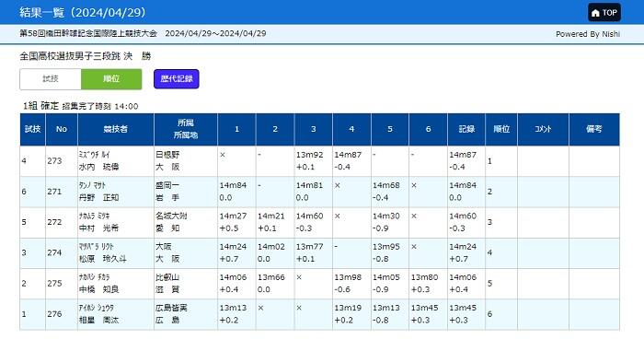Open the 歴代記録 button
The width and height of the screenshot is (644, 351).
[177, 79]
